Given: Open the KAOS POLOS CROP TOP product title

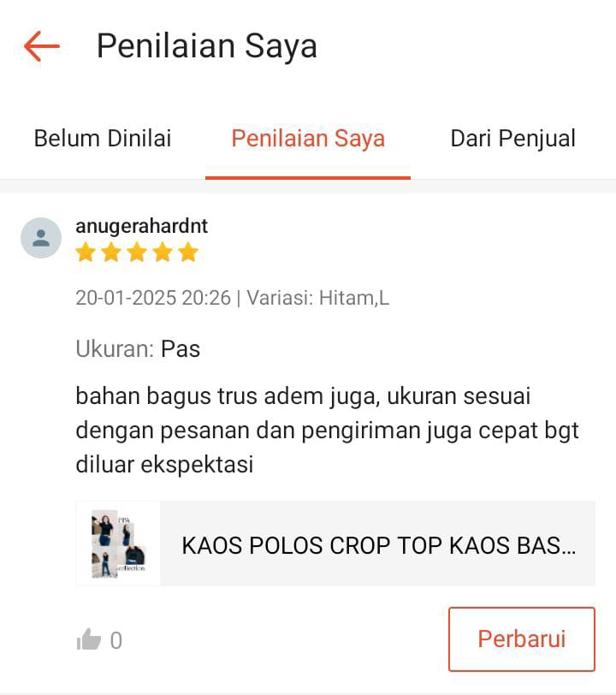Looking at the screenshot, I should coord(379,545).
